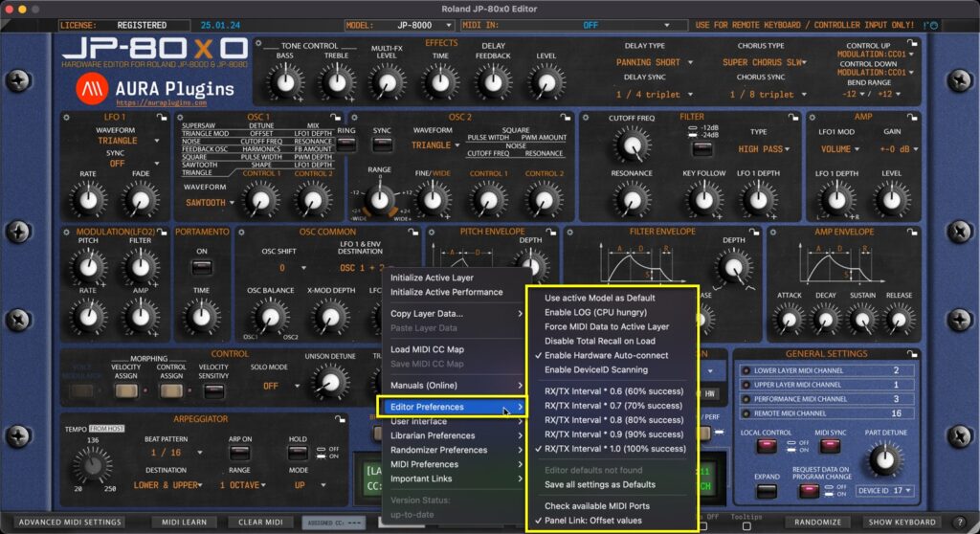Choose Initialize Active Layer from the menu
The height and width of the screenshot is (534, 980).
point(432,278)
